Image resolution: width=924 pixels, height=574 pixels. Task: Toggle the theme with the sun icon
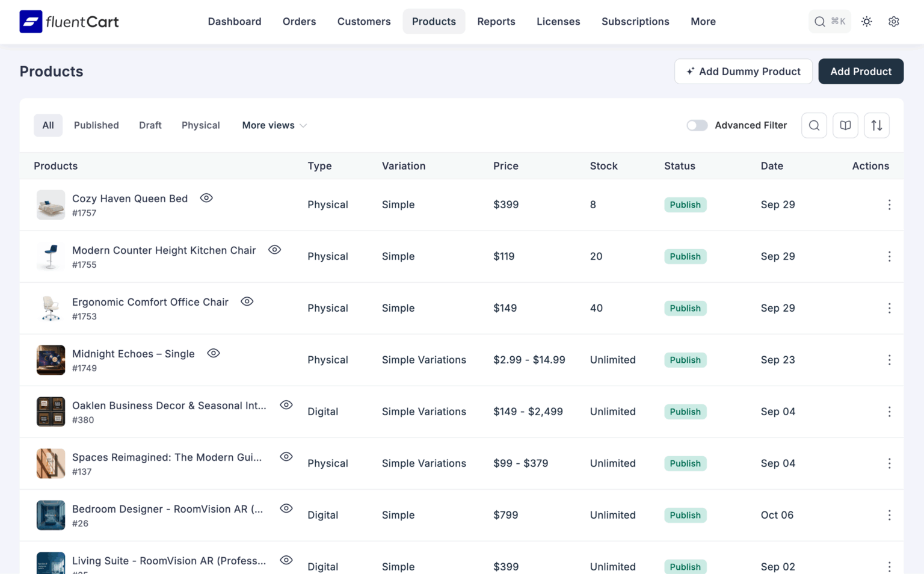[866, 21]
